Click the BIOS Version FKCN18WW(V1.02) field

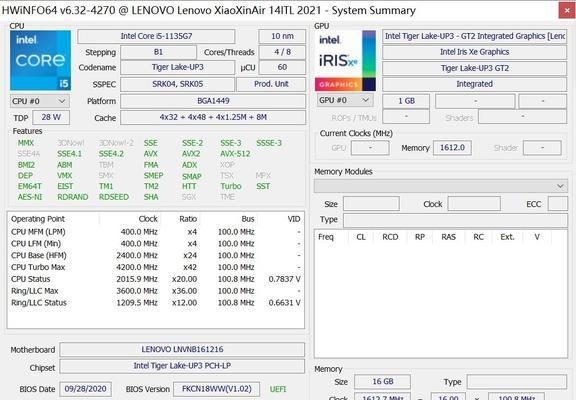point(216,389)
